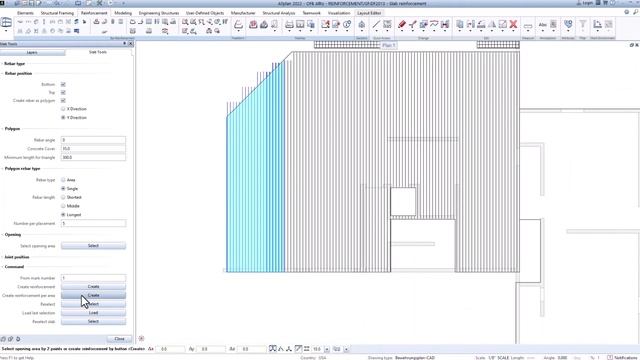Click the From mark number field
640x360 pixels.
pos(93,278)
